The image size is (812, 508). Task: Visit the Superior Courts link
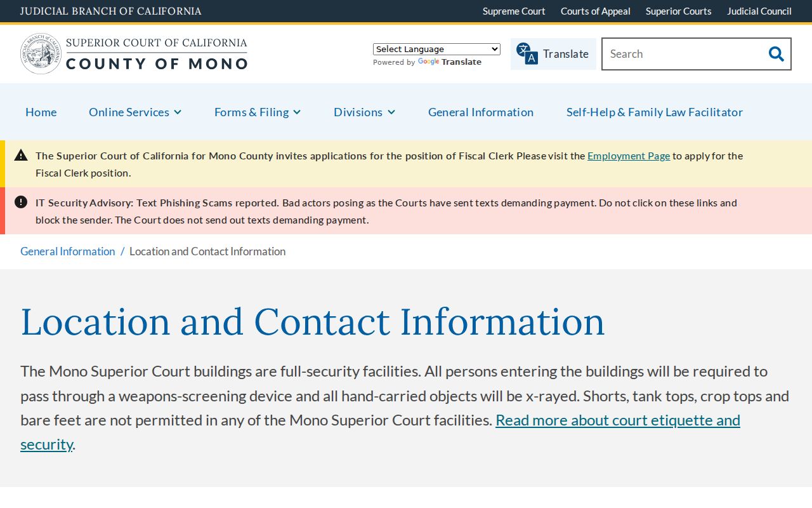679,11
